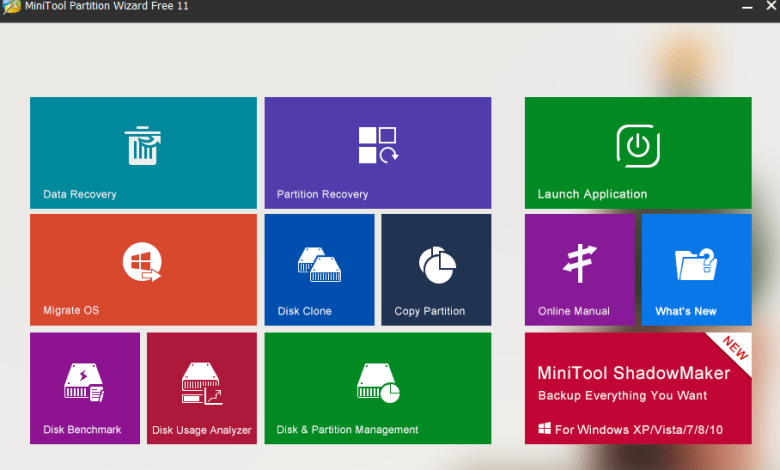Click the Launch Application power icon tile
Viewport: 780px width, 470px height.
pos(638,153)
